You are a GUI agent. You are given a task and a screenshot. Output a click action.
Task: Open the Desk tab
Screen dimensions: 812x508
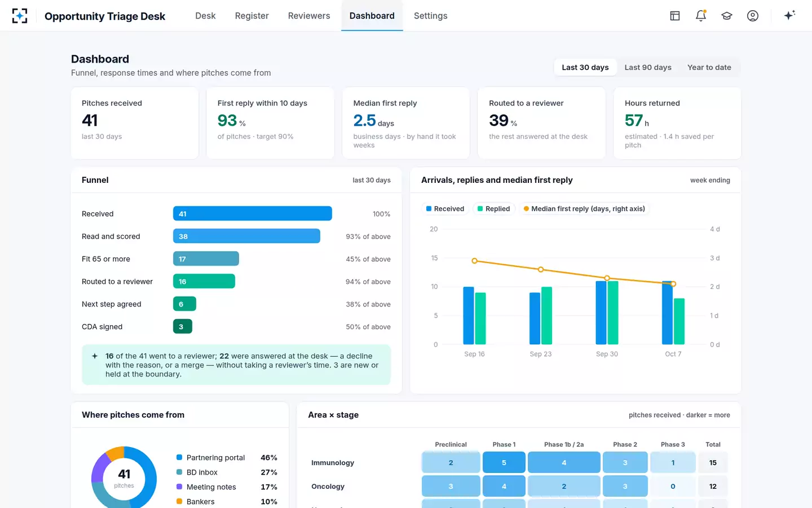(205, 16)
